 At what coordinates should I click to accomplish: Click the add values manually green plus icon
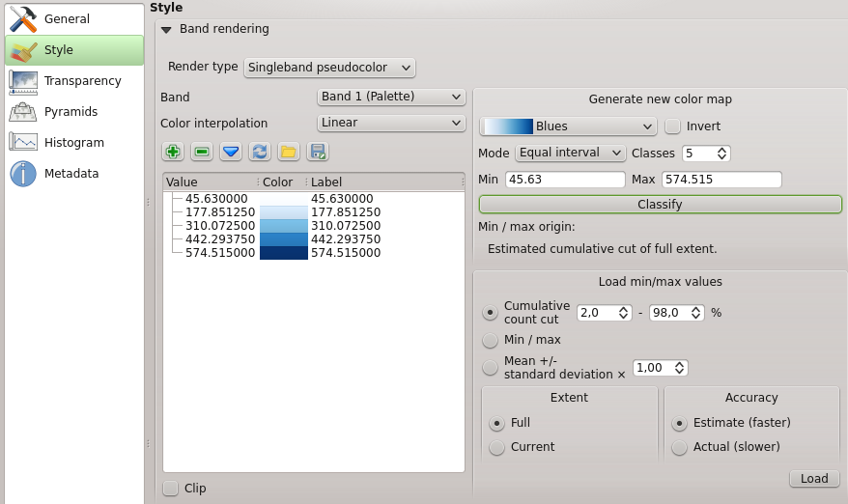point(173,152)
